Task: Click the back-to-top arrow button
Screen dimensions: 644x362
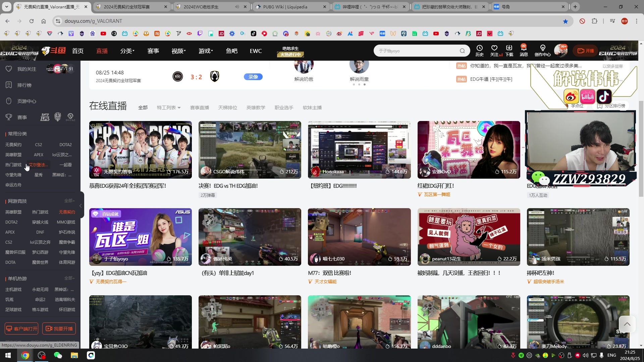Action: [627, 324]
